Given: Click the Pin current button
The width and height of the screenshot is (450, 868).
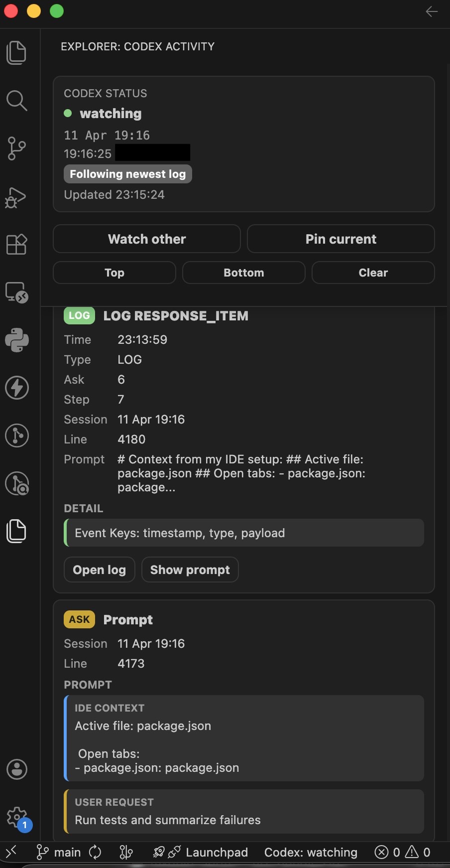Looking at the screenshot, I should click(x=341, y=239).
